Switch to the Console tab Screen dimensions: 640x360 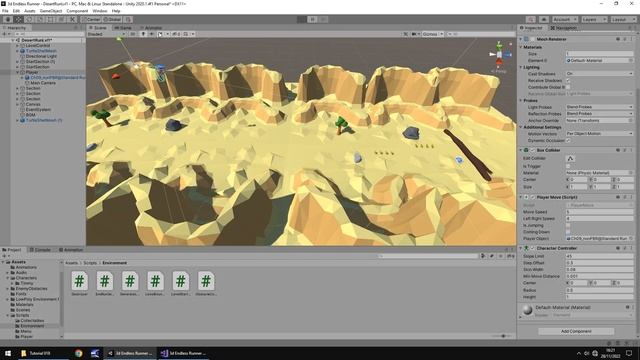pyautogui.click(x=40, y=249)
